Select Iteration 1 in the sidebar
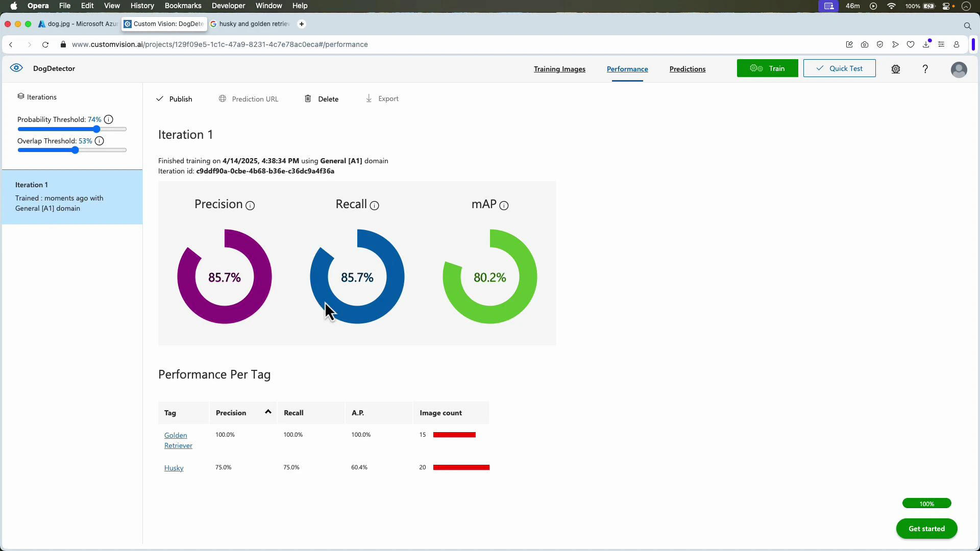 (72, 197)
